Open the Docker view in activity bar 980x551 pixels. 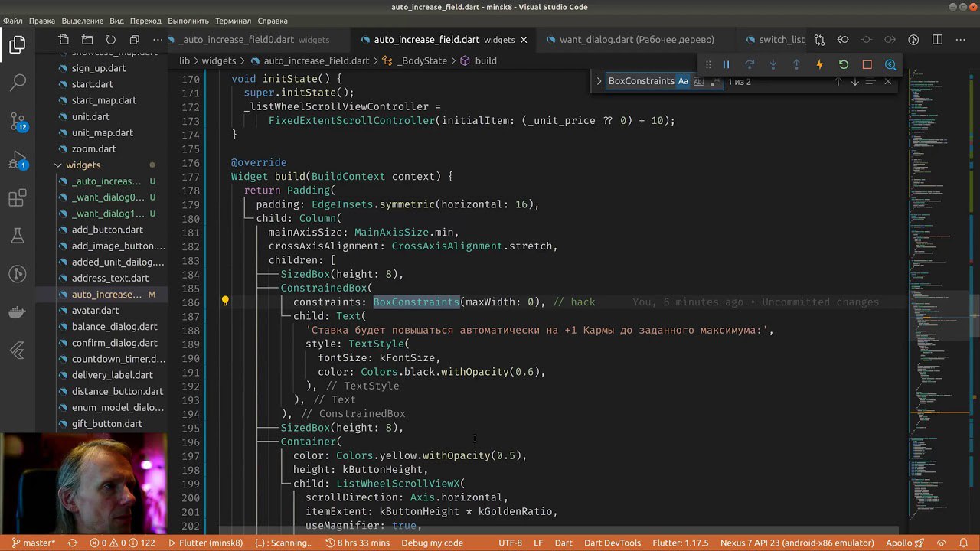coord(18,312)
